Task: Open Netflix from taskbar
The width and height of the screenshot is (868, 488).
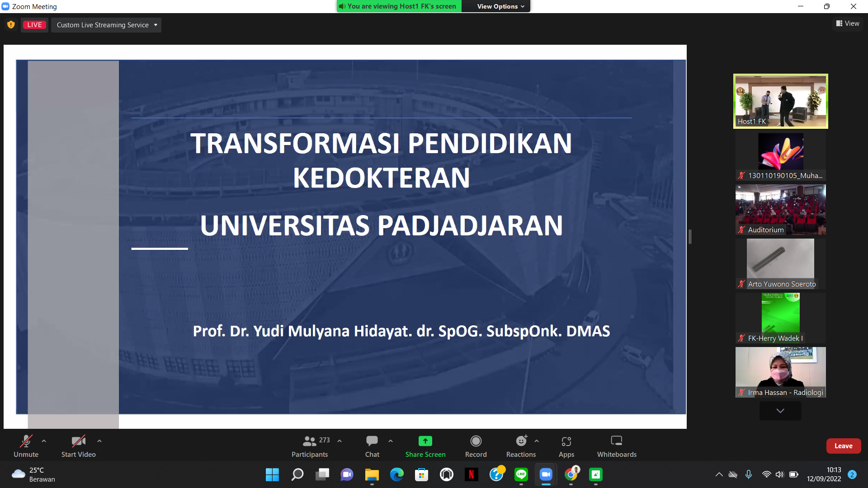Action: tap(471, 474)
